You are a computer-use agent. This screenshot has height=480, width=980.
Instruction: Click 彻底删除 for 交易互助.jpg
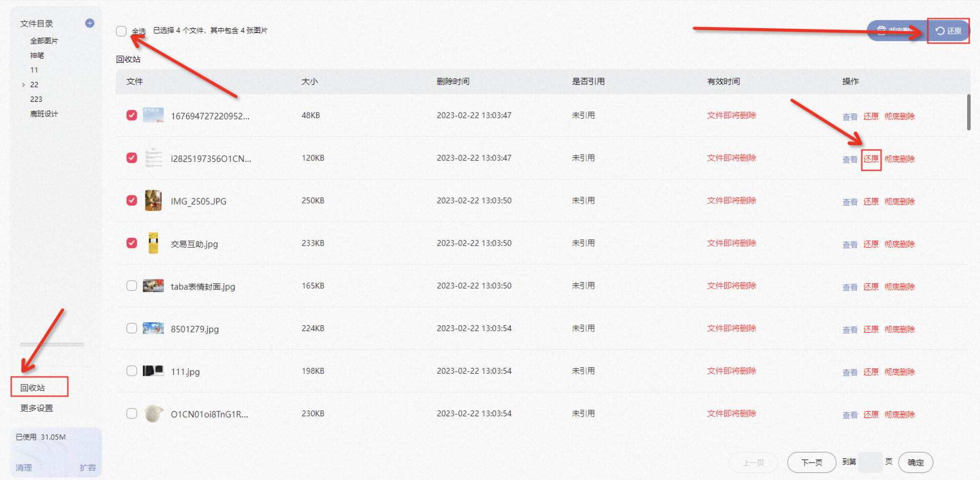coord(899,244)
